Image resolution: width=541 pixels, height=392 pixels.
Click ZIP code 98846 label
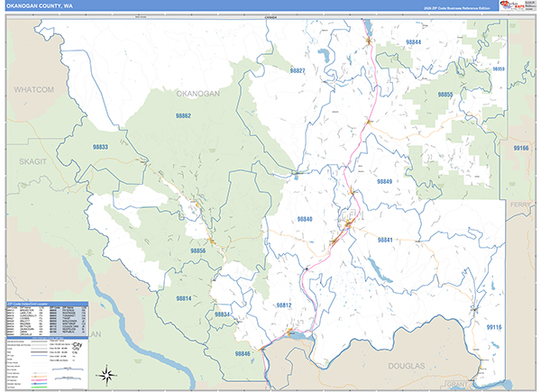tap(243, 354)
